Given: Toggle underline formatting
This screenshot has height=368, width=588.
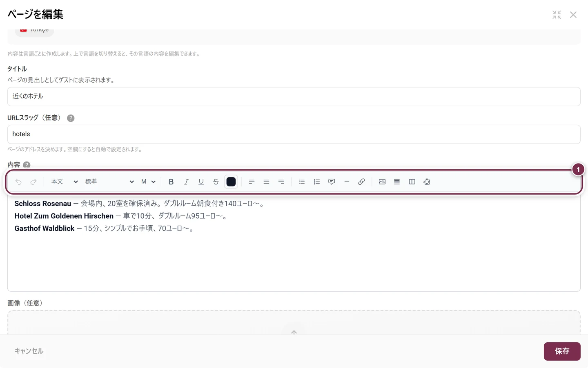Looking at the screenshot, I should (201, 182).
